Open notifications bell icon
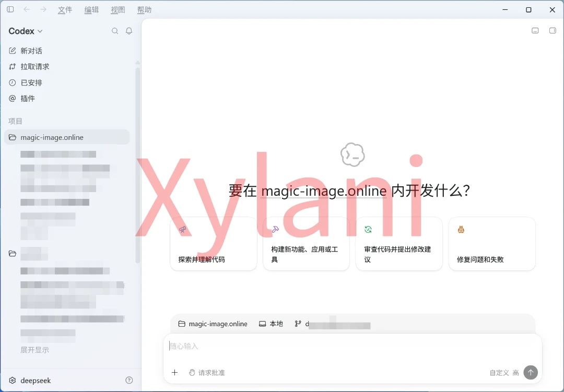This screenshot has height=392, width=564. point(129,31)
